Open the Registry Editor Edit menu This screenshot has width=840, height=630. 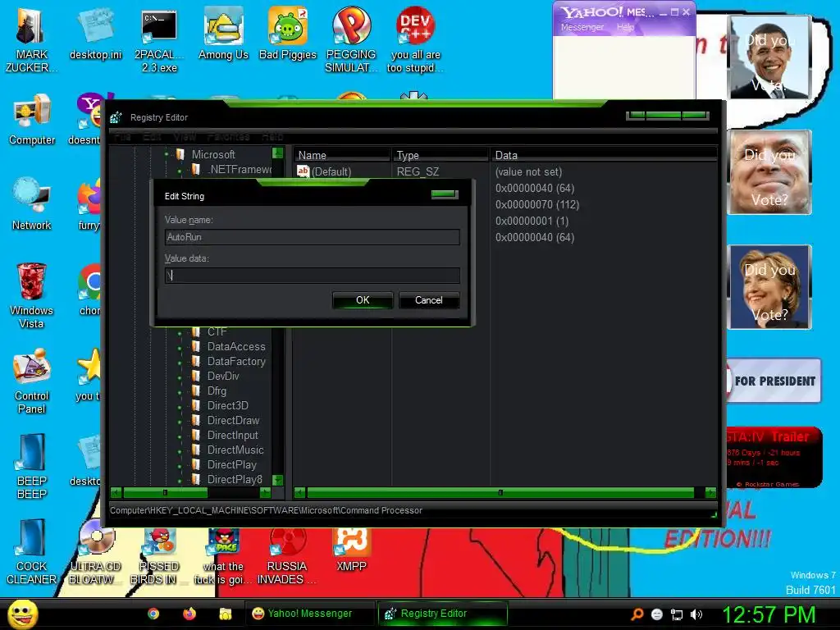coord(152,137)
